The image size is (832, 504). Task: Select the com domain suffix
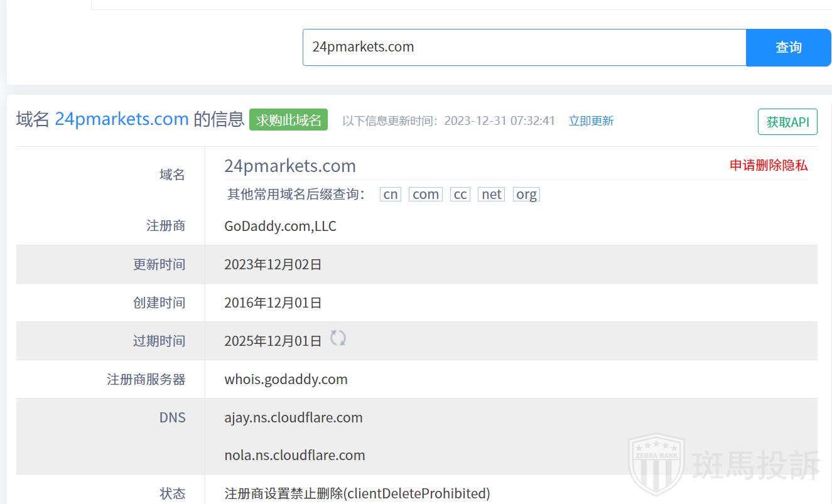[426, 195]
